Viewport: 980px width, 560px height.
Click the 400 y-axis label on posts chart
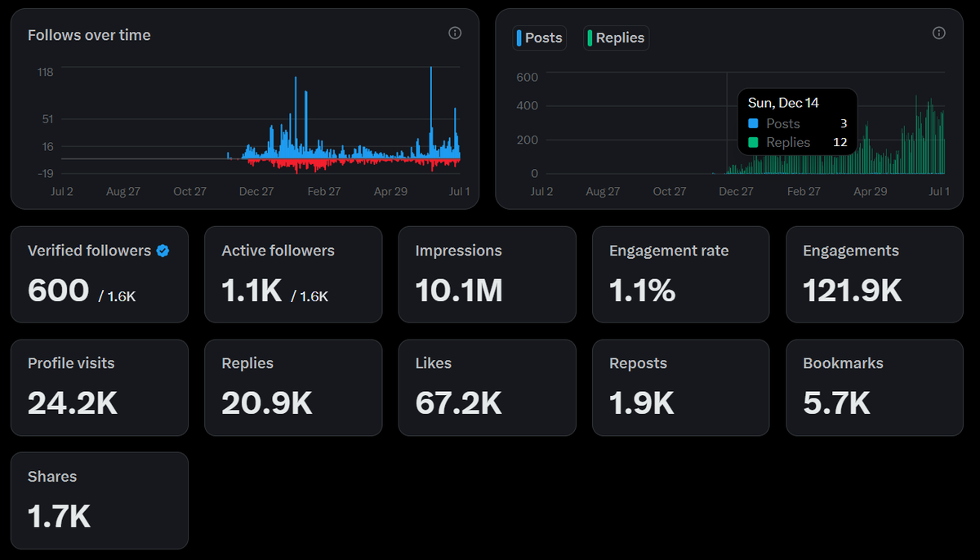pos(528,105)
